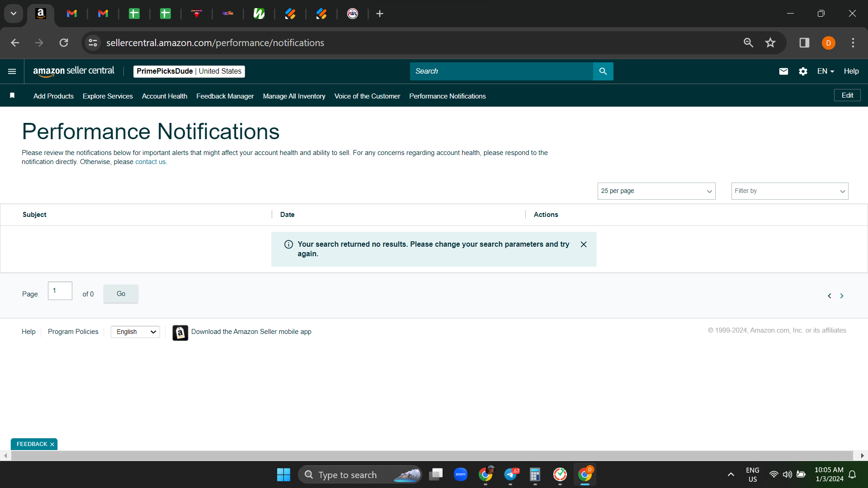
Task: Dismiss the no results alert
Action: [584, 244]
